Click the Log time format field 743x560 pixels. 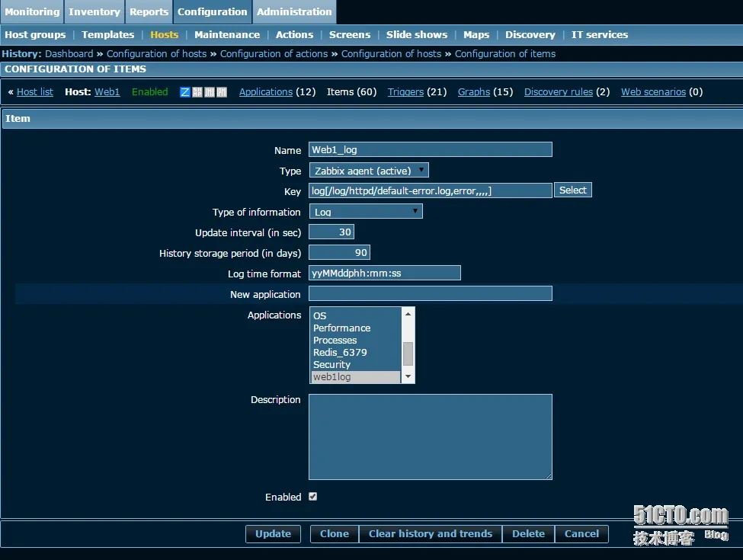click(x=384, y=273)
